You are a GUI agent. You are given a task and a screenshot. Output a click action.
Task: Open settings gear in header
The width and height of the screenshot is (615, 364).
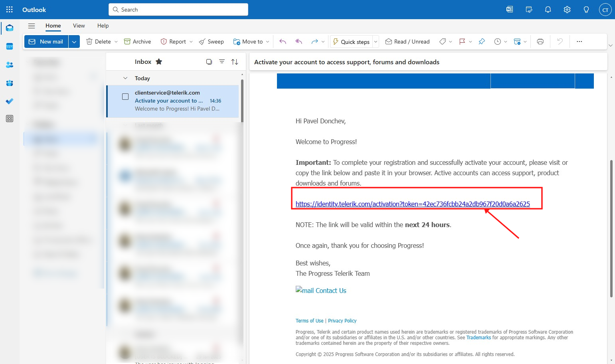(567, 10)
